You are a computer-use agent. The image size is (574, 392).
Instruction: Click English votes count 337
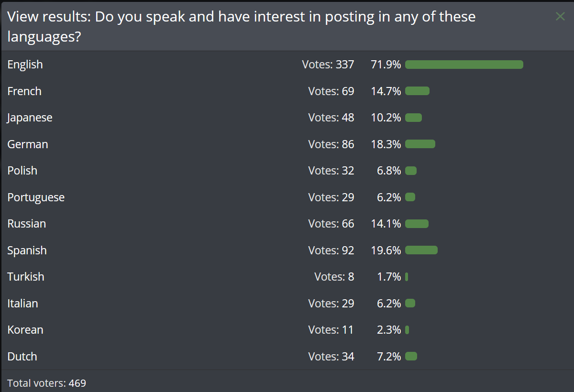[328, 65]
